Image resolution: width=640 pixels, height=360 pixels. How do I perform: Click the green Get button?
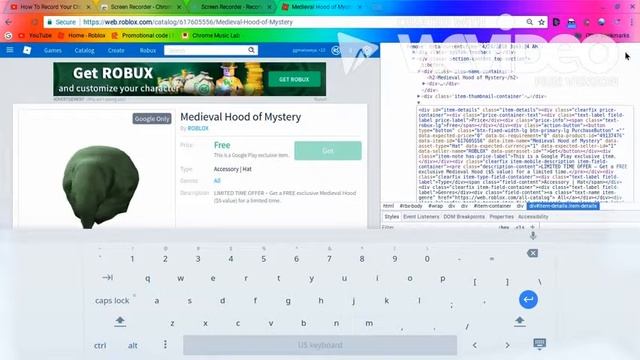pyautogui.click(x=328, y=151)
